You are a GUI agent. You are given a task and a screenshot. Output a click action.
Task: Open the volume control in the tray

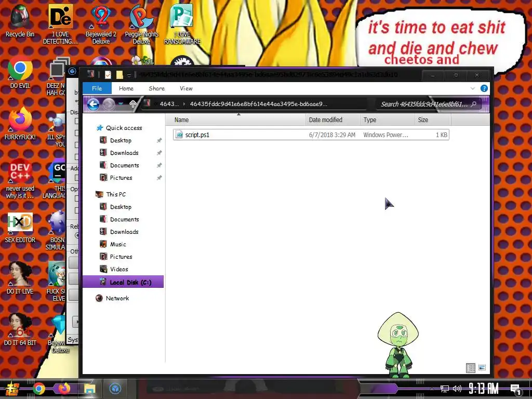pyautogui.click(x=457, y=389)
